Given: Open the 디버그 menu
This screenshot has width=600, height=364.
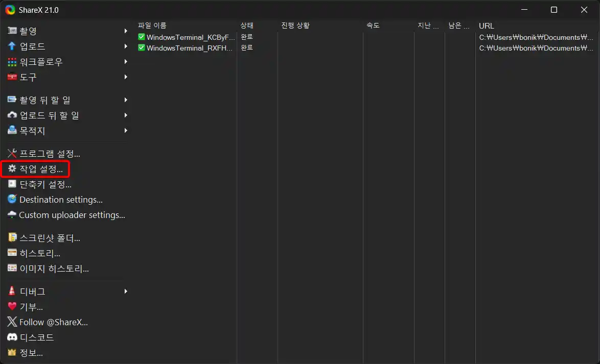Looking at the screenshot, I should (x=67, y=291).
